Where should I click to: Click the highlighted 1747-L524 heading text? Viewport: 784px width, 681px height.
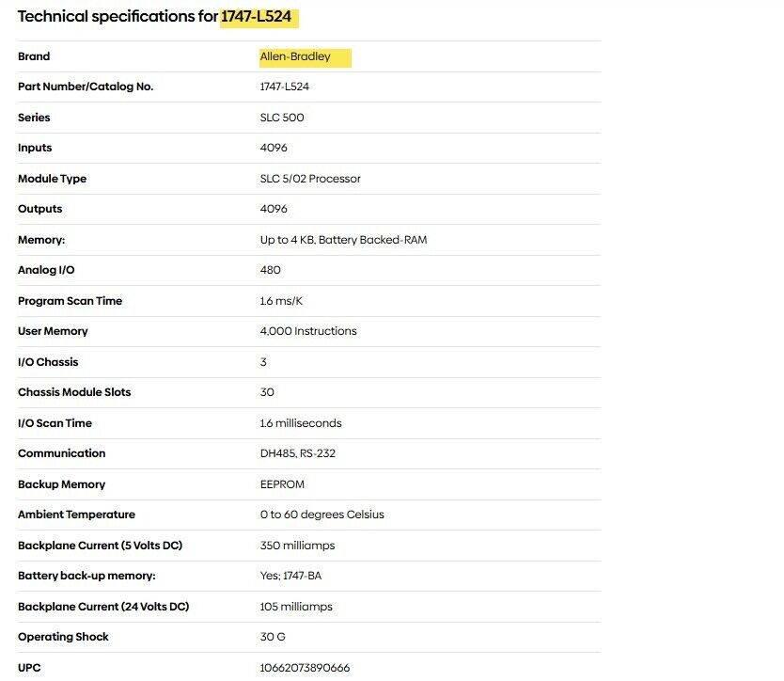pyautogui.click(x=260, y=17)
